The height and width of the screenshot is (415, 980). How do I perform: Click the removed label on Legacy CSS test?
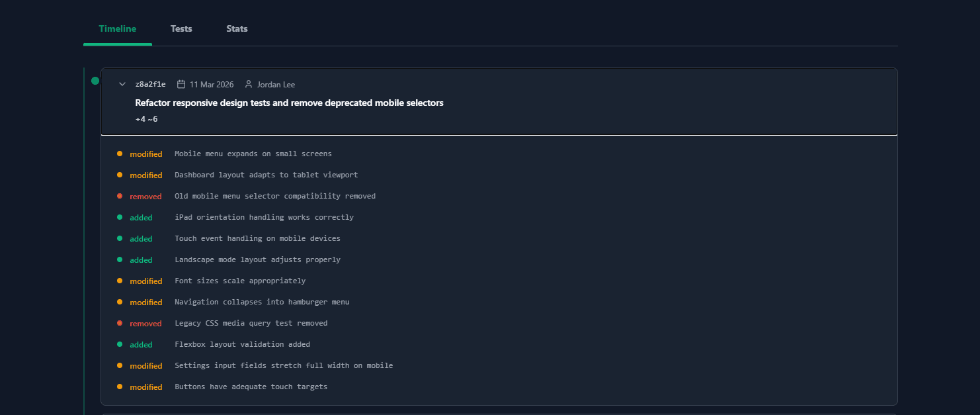pyautogui.click(x=145, y=323)
